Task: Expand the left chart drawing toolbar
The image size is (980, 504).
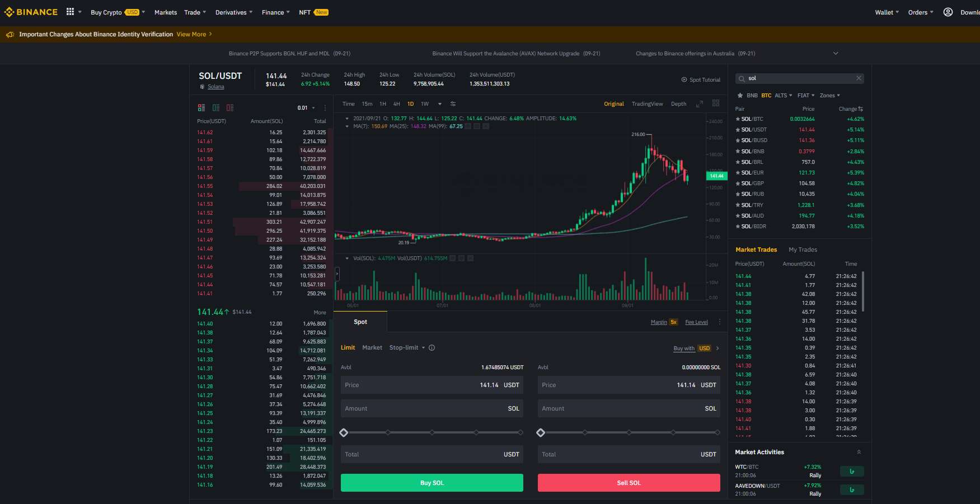Action: coord(337,274)
